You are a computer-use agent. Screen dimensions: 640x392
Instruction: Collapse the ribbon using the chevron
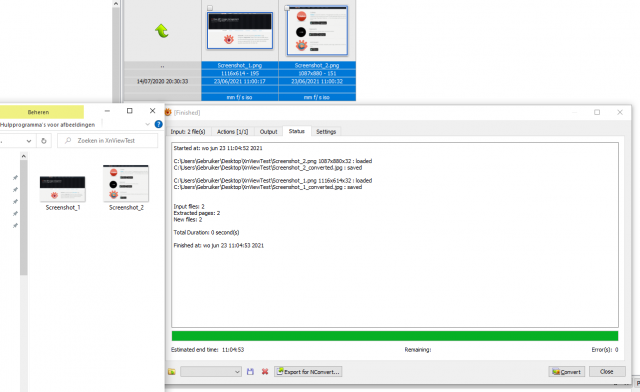pyautogui.click(x=147, y=124)
